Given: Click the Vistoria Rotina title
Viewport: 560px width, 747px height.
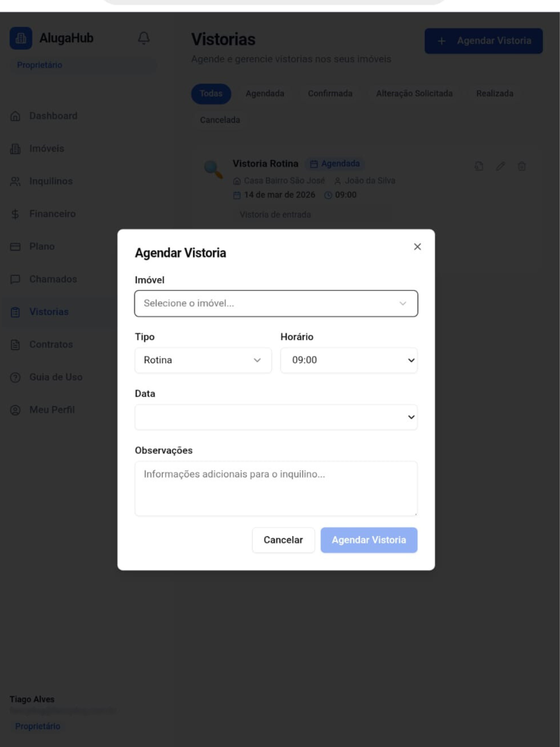Looking at the screenshot, I should 265,164.
